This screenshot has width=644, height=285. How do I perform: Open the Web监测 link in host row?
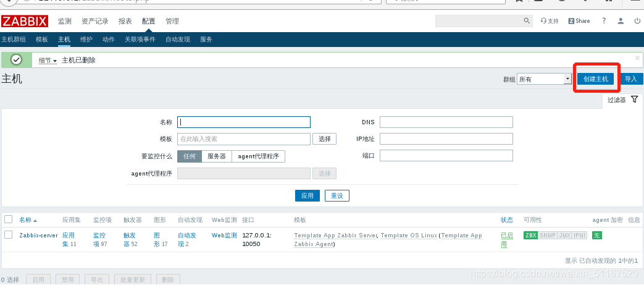[224, 236]
